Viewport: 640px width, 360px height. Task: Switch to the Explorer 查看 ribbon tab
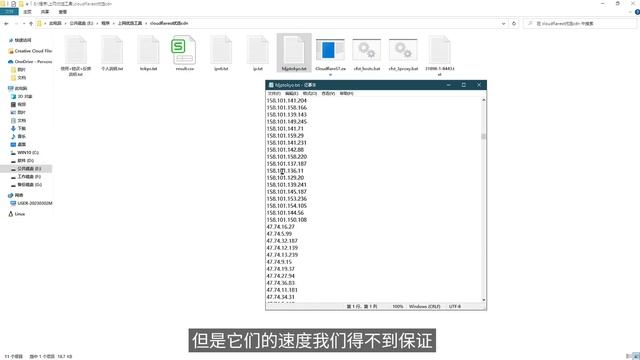pos(62,12)
